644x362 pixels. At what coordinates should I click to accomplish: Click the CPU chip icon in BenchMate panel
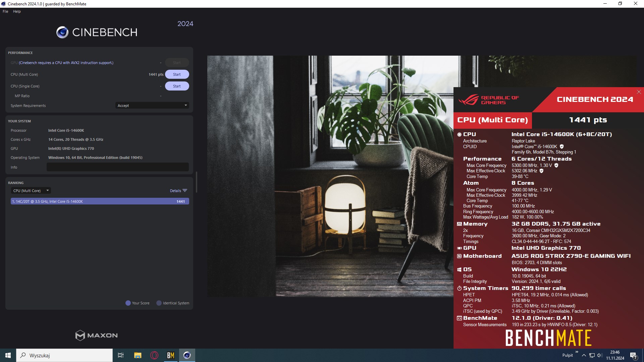tap(459, 134)
